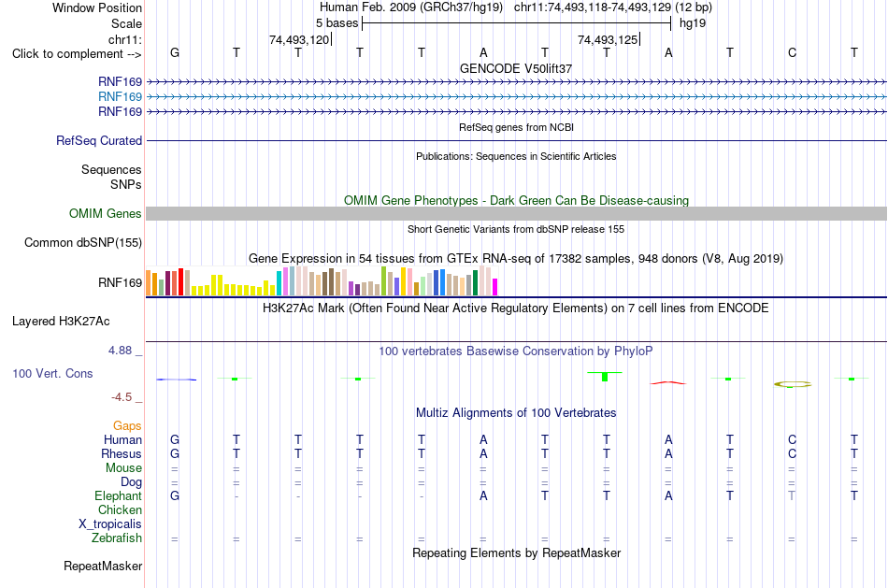Click the RefSeq Curated gene line
The image size is (888, 588).
pos(517,140)
